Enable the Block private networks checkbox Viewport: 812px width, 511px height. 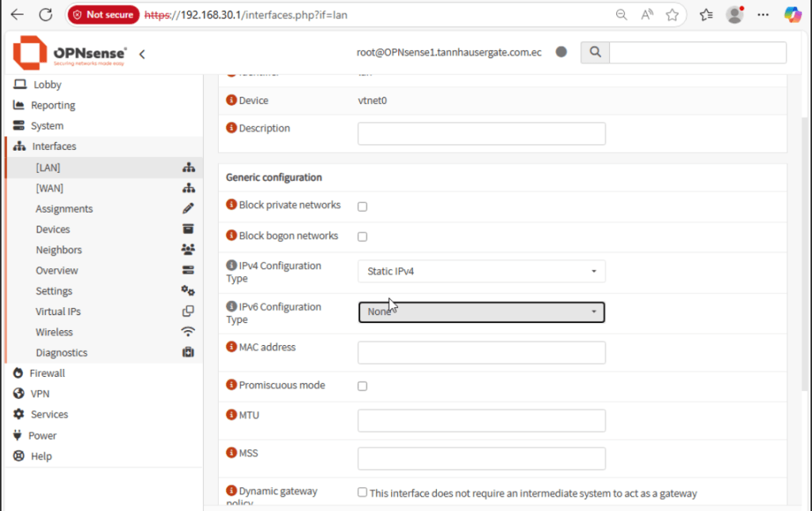pyautogui.click(x=362, y=206)
